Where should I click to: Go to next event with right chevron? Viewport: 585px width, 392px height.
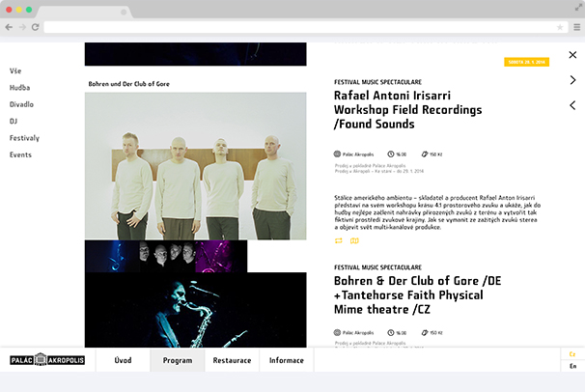click(x=572, y=80)
